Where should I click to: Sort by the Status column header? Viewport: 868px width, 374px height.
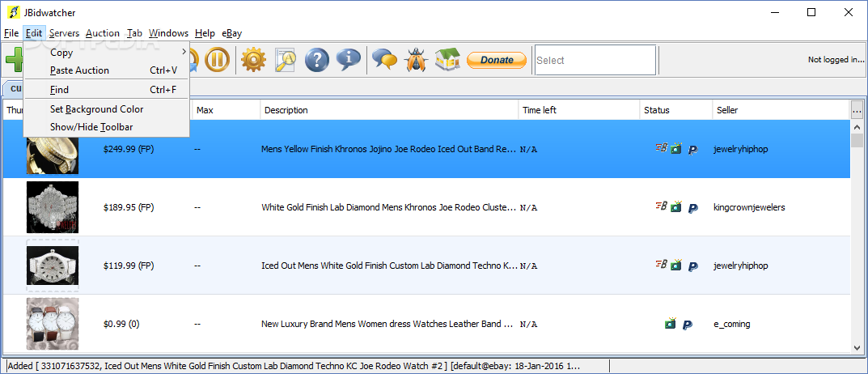676,110
